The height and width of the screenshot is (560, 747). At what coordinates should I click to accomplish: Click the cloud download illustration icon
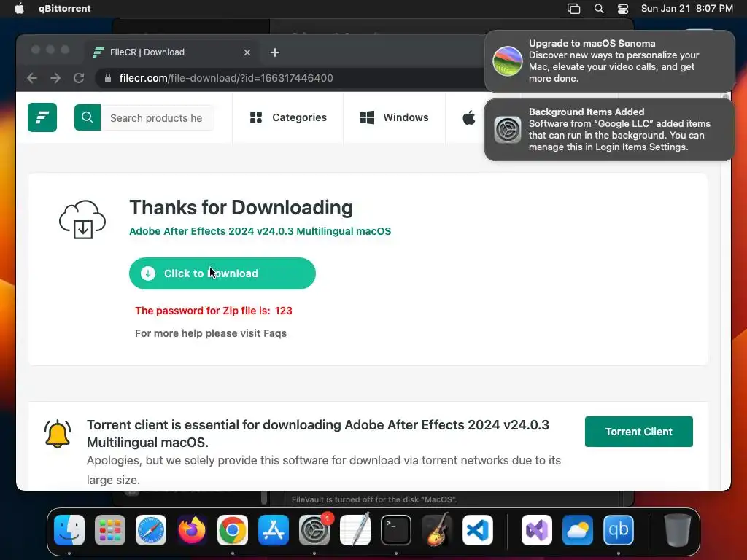pos(82,219)
